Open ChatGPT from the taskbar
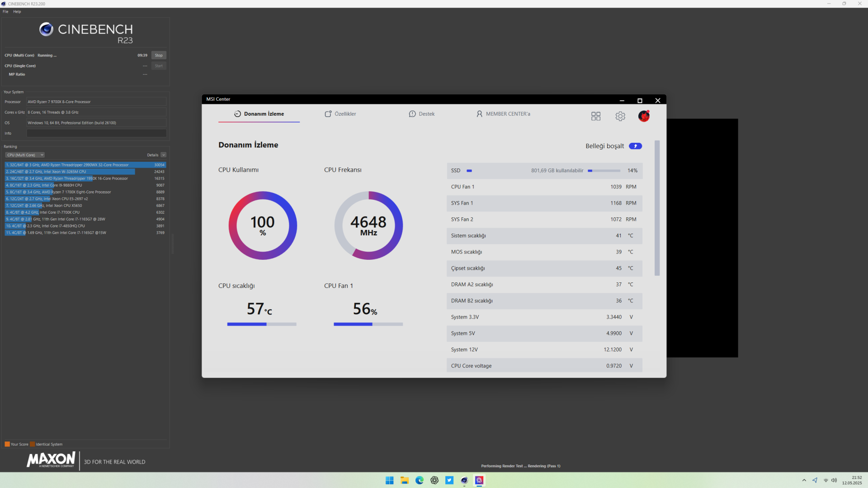 tap(434, 480)
